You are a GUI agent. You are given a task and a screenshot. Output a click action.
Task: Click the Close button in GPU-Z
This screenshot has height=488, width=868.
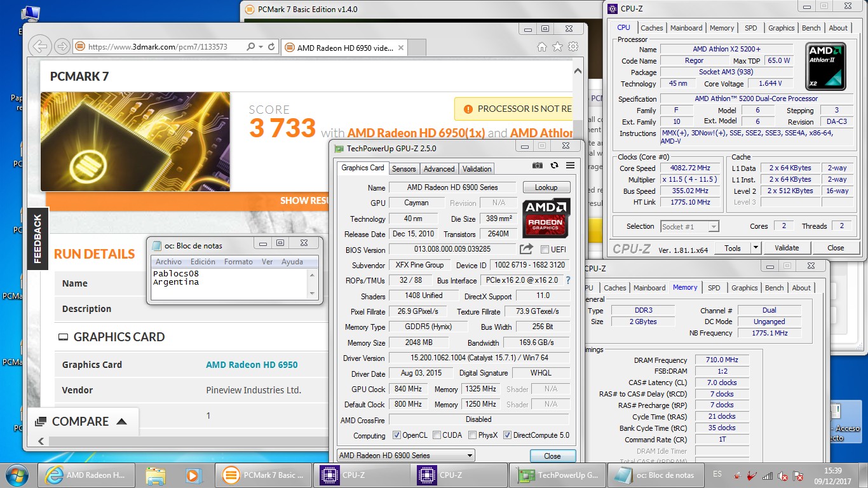552,456
